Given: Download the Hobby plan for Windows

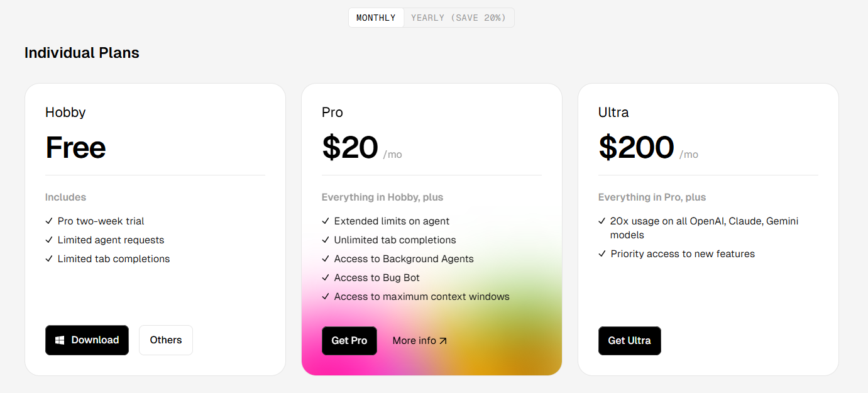Looking at the screenshot, I should coord(87,340).
